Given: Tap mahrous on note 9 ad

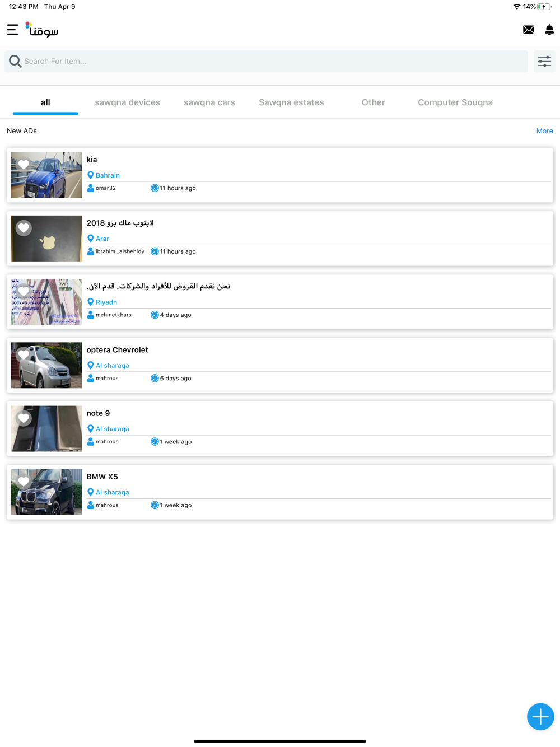Looking at the screenshot, I should 107,441.
